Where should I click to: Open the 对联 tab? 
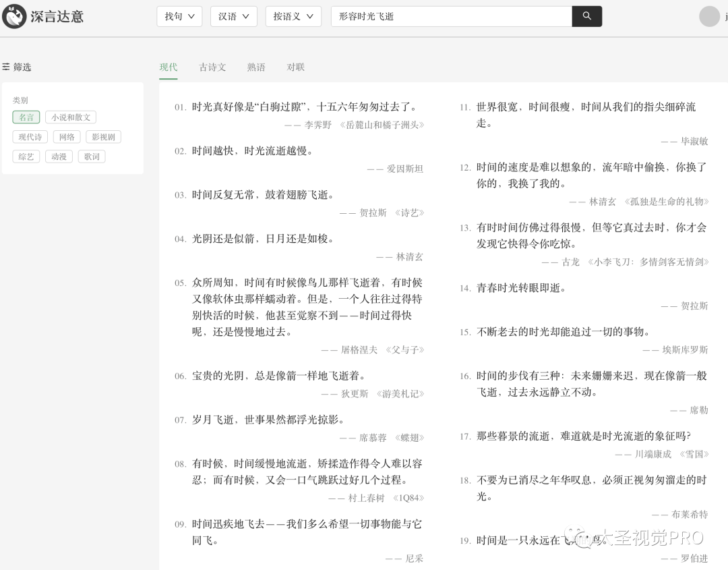(296, 67)
